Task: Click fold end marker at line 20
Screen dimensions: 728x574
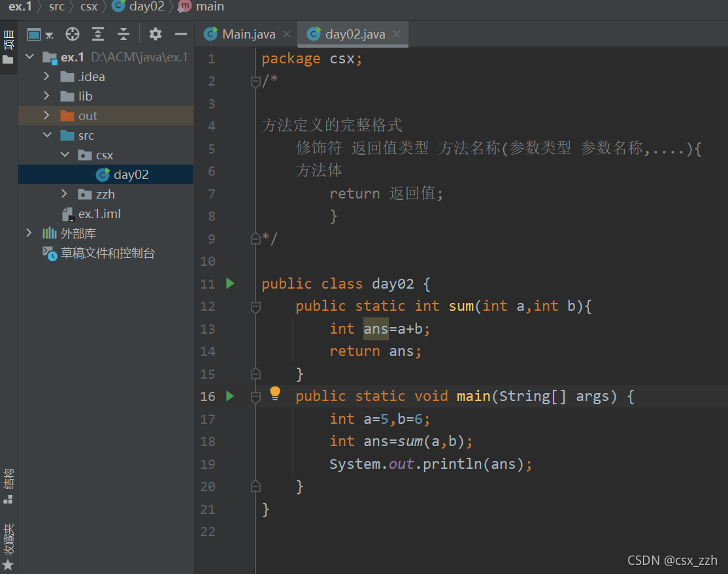Action: [x=256, y=486]
